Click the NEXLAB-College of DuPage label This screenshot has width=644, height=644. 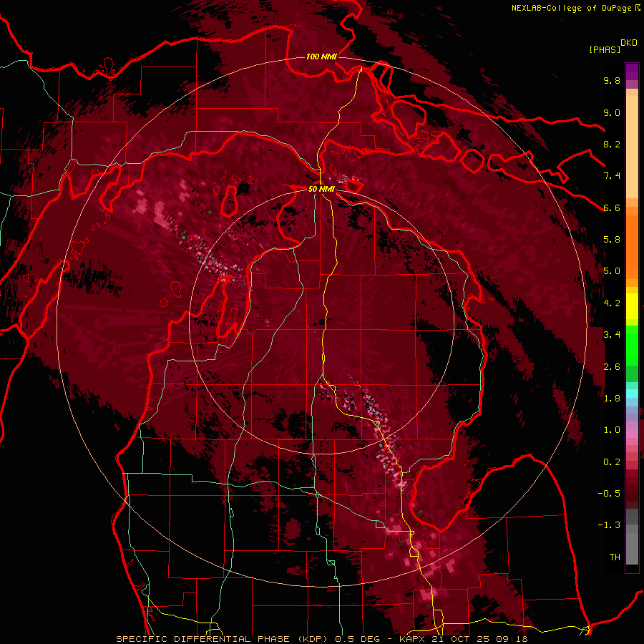tap(571, 8)
